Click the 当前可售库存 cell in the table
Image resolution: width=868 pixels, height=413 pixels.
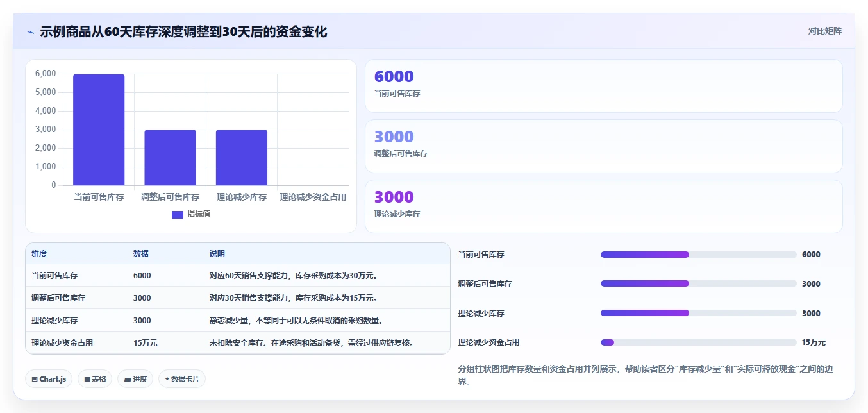54,276
